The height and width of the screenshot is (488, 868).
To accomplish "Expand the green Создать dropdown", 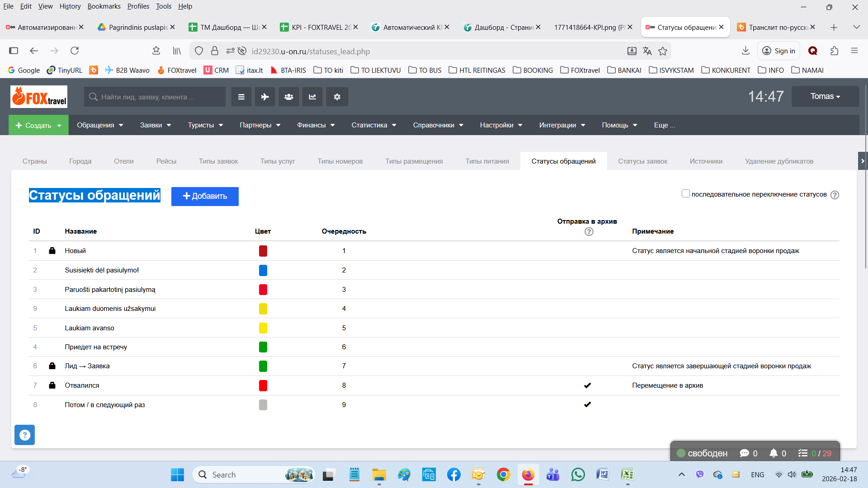I will [38, 125].
